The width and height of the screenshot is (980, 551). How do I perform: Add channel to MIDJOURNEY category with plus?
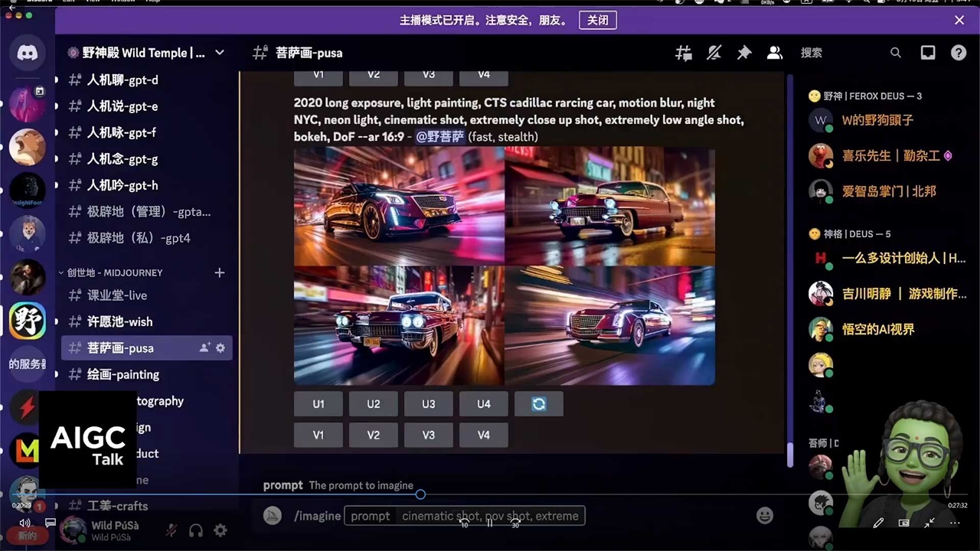coord(220,272)
